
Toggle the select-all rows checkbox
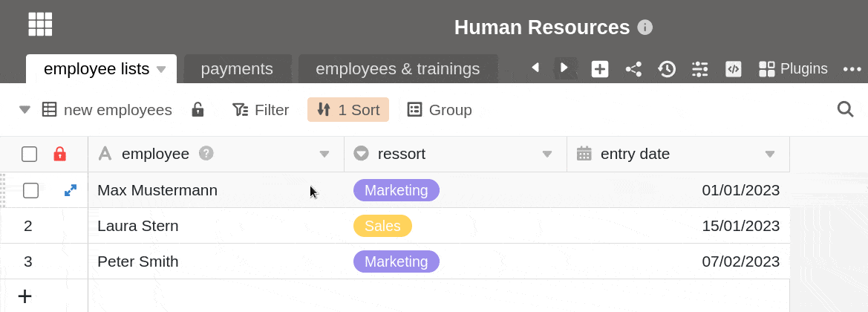(30, 154)
